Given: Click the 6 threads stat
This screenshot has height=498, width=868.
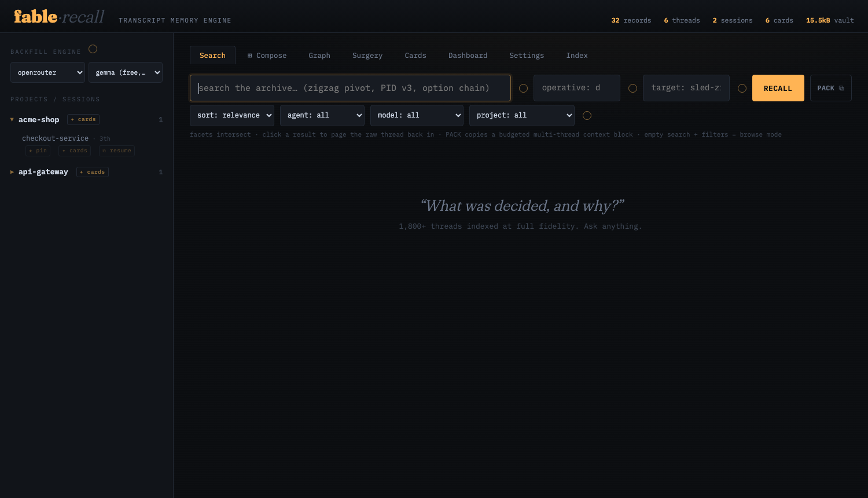Looking at the screenshot, I should coord(682,20).
